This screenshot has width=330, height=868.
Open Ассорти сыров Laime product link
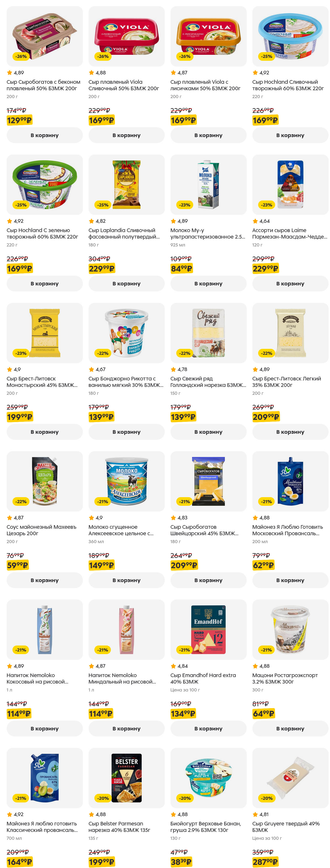tap(289, 233)
